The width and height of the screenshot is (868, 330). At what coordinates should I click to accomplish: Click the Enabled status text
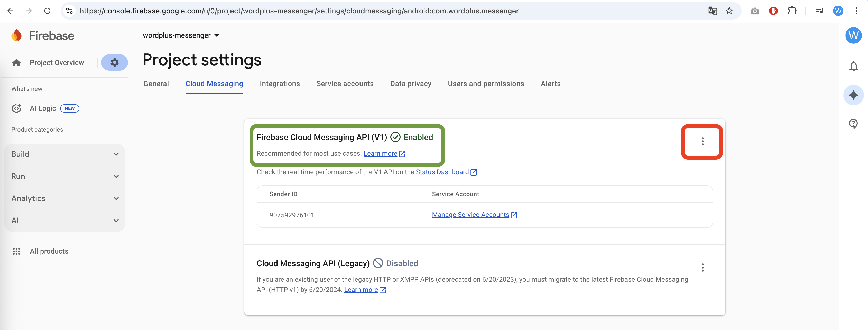(418, 137)
